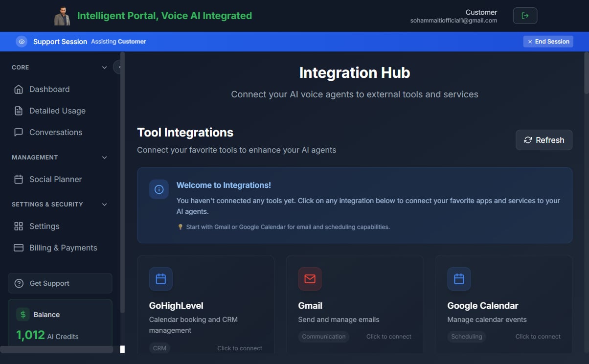The width and height of the screenshot is (589, 364).
Task: Click 'Click to connect' on GoHighLevel card
Action: (240, 348)
